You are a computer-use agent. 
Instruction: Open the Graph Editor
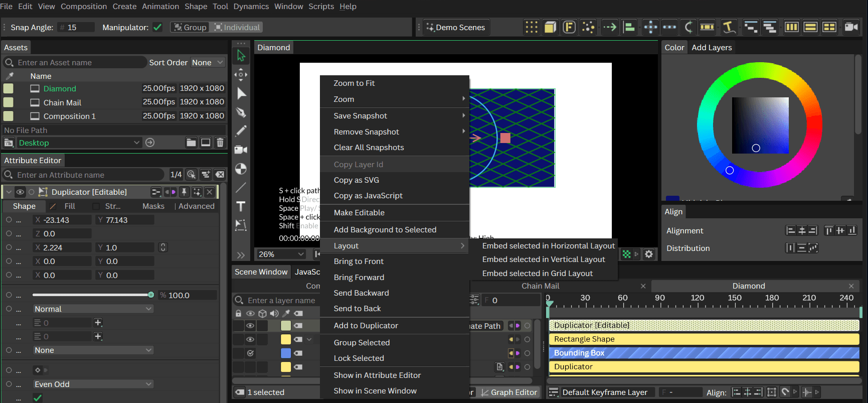[x=509, y=392]
